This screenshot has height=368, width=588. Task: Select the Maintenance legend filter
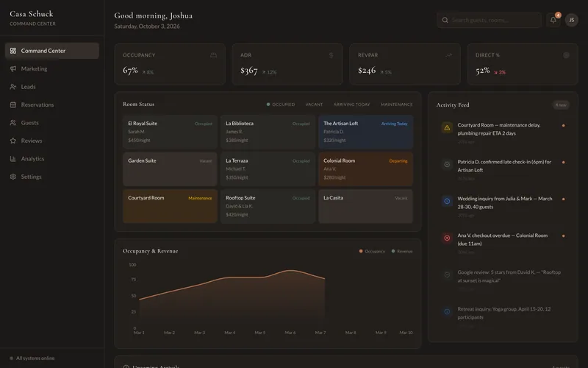[396, 105]
